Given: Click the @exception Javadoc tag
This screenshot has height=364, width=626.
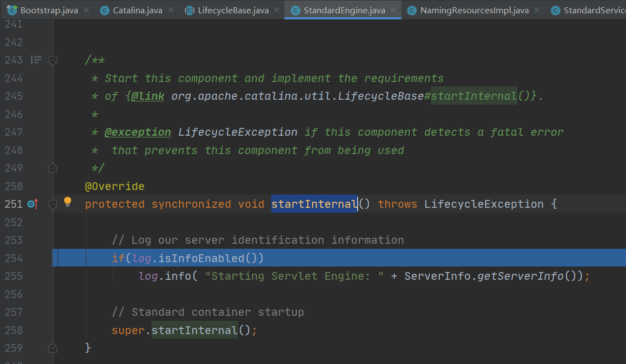Looking at the screenshot, I should (x=138, y=132).
